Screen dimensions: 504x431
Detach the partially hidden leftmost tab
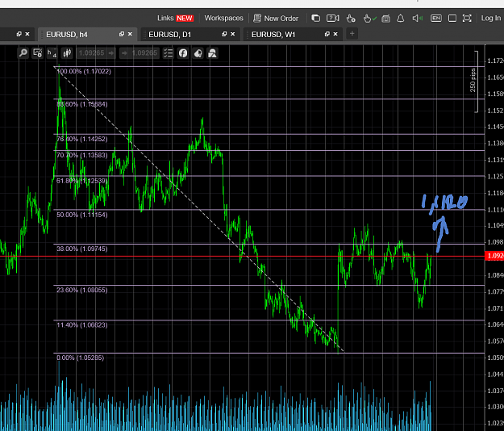tap(19, 34)
